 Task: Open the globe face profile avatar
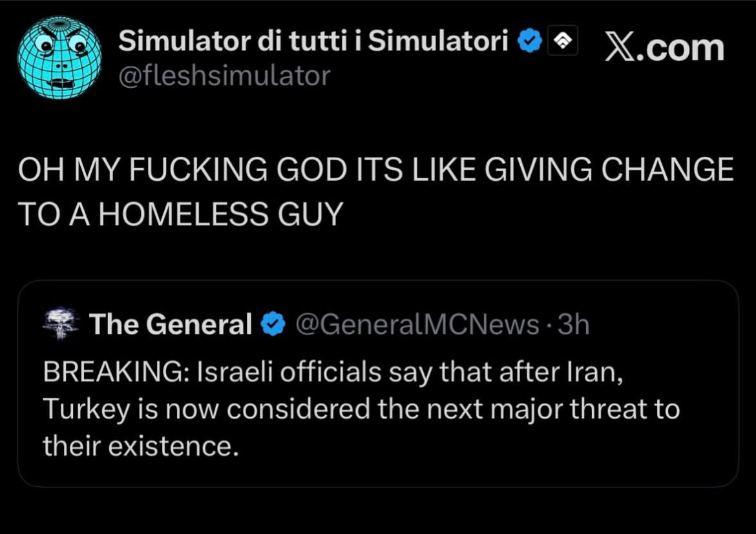coord(59,57)
